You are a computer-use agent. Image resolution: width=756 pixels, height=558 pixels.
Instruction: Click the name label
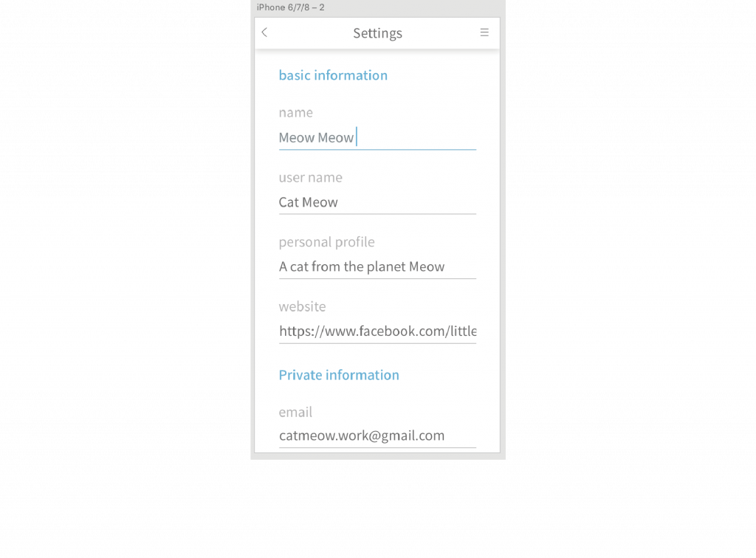295,113
